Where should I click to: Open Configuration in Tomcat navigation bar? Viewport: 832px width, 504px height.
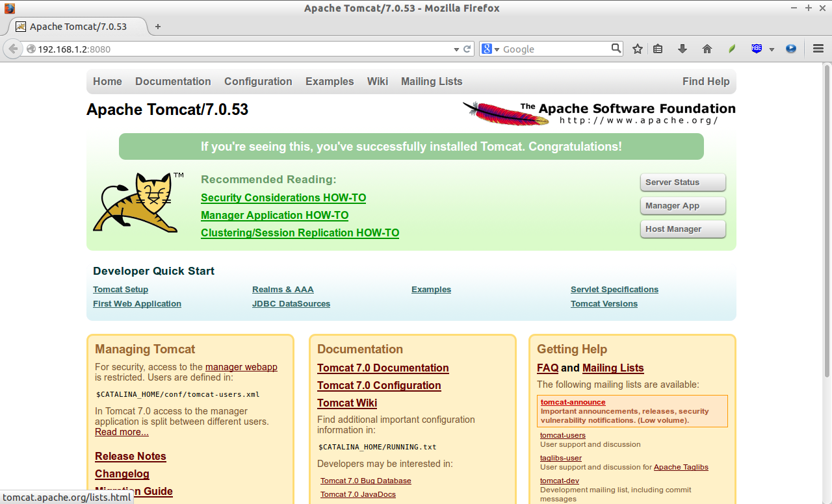[x=258, y=81]
